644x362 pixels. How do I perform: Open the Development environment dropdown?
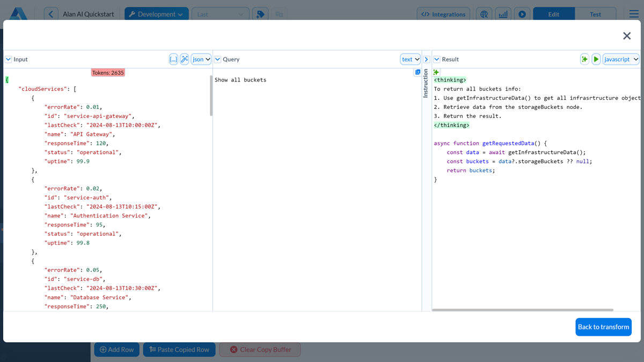(x=156, y=13)
